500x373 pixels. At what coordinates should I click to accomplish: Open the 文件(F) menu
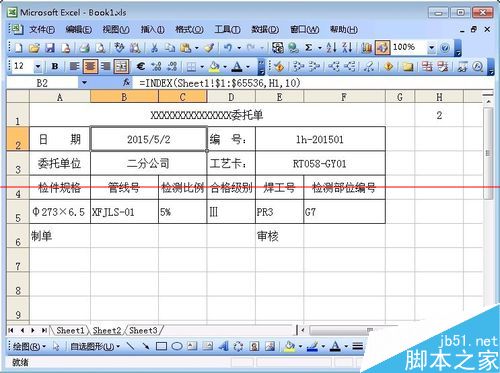[x=42, y=30]
